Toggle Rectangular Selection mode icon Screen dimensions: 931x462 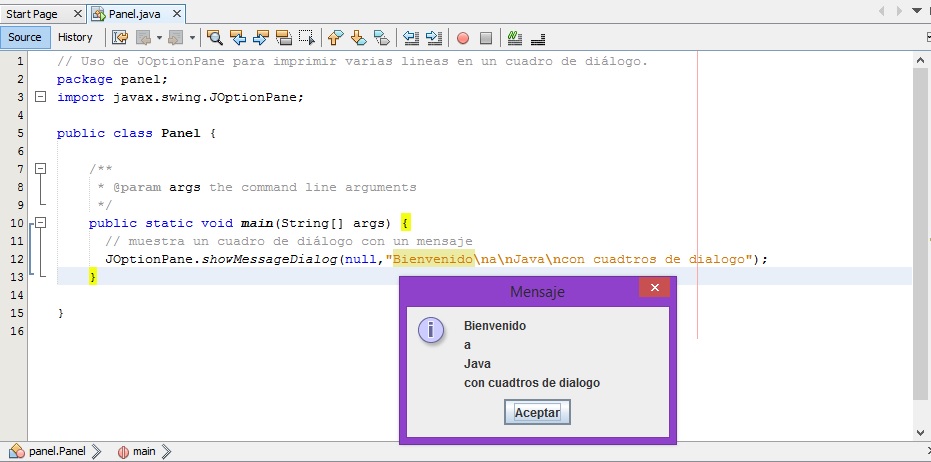[x=308, y=38]
